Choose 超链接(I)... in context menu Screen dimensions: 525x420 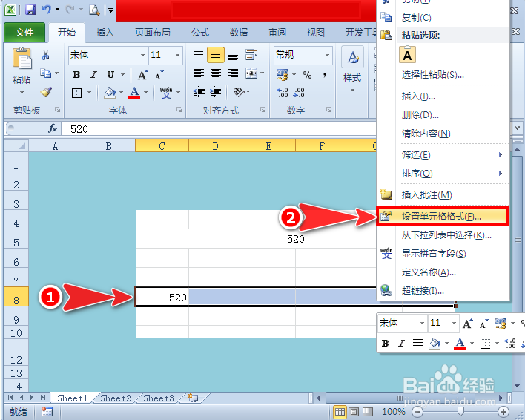coord(443,291)
